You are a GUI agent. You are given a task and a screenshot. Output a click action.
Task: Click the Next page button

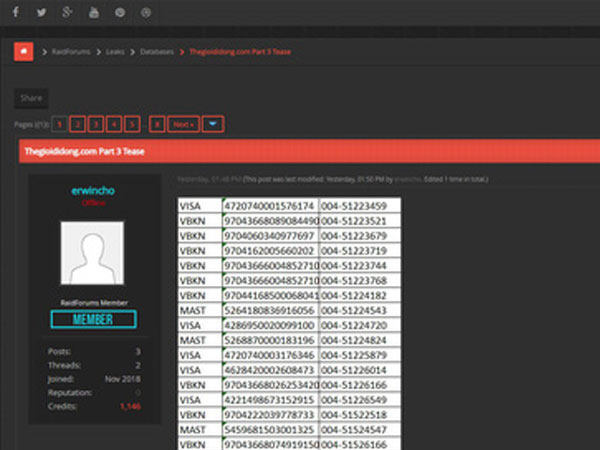[183, 124]
